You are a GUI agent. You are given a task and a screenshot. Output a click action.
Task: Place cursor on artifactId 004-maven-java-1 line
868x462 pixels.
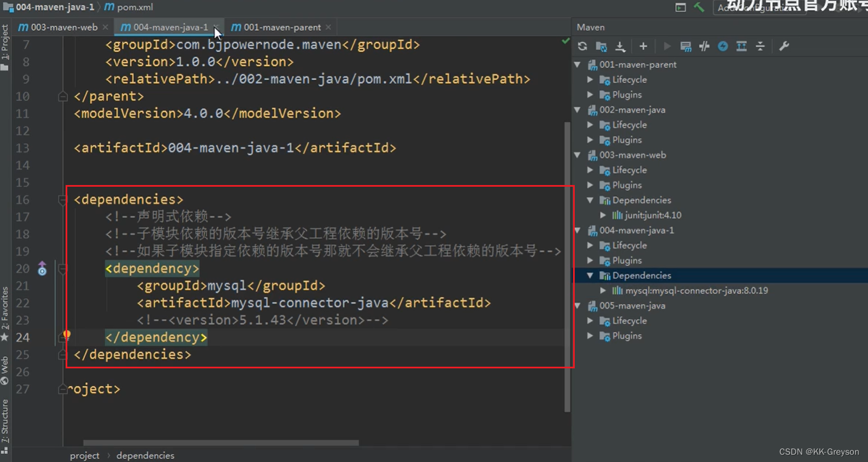(x=235, y=148)
